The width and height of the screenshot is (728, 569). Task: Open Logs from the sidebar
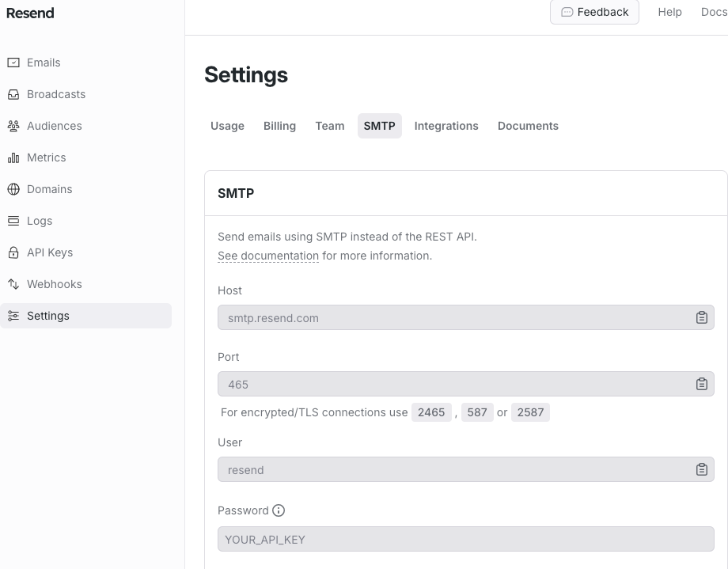click(x=40, y=221)
